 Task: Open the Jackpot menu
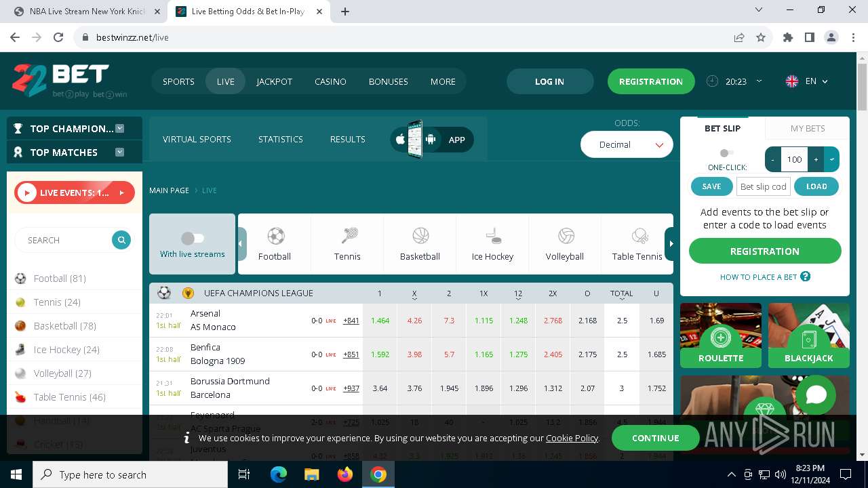[274, 81]
